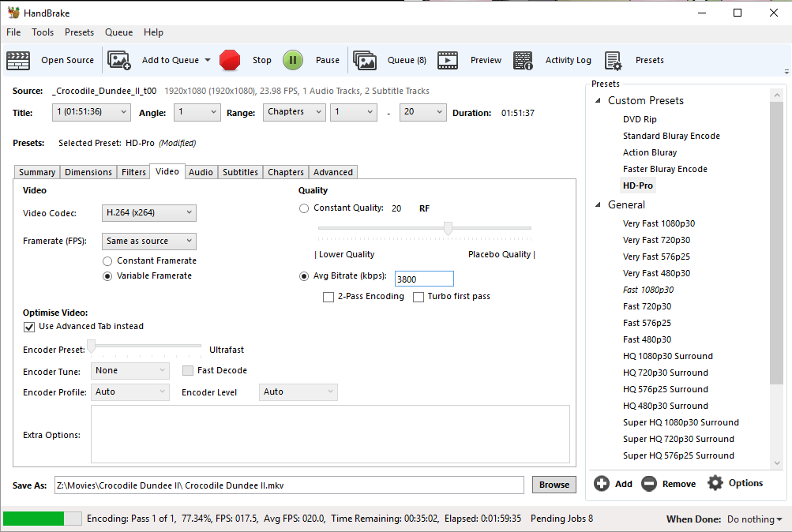Image resolution: width=792 pixels, height=532 pixels.
Task: Open the Tools menu
Action: pos(43,32)
